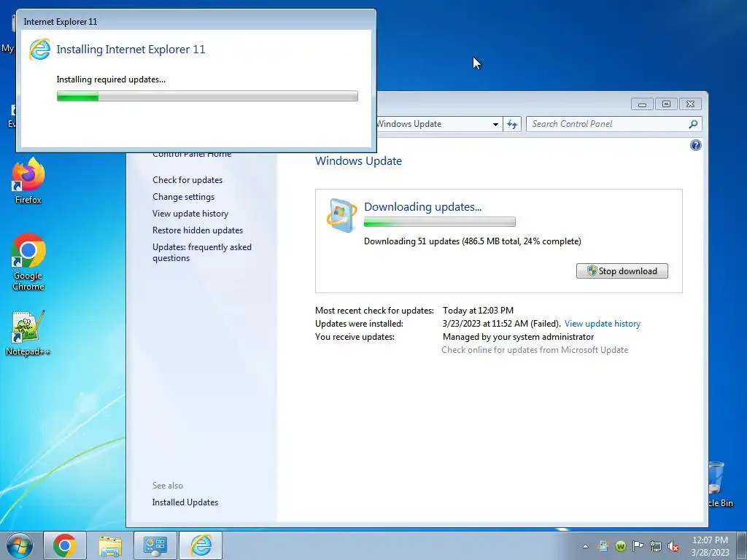Image resolution: width=747 pixels, height=560 pixels.
Task: Click '3/23/2023 at 11:52 AM (Failed)' text
Action: [x=502, y=324]
